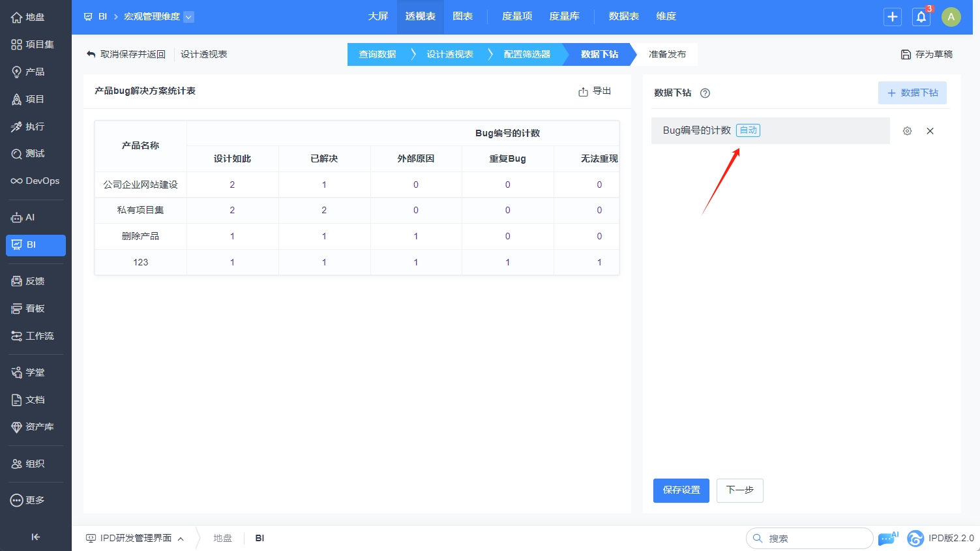Collapse the left sidebar

coord(35,537)
